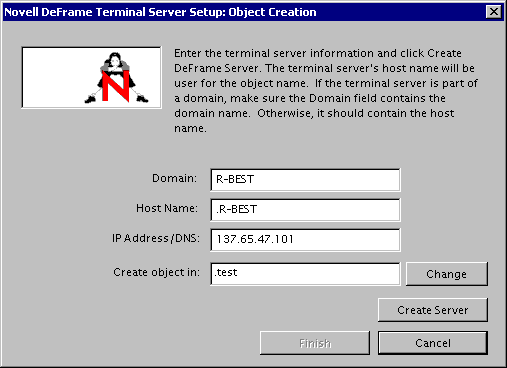Edit the Create object in field

305,274
